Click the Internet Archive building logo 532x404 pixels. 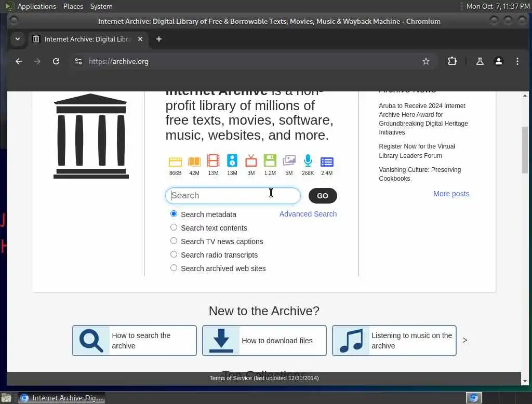pyautogui.click(x=91, y=136)
